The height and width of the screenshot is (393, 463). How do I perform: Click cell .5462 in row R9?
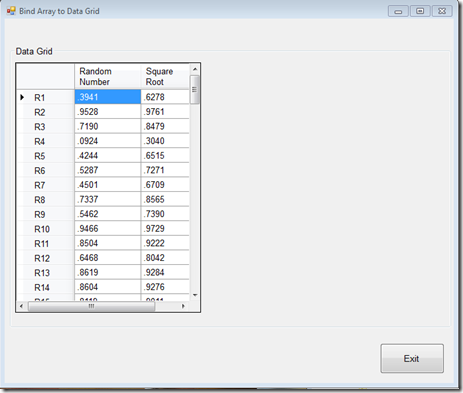(108, 214)
